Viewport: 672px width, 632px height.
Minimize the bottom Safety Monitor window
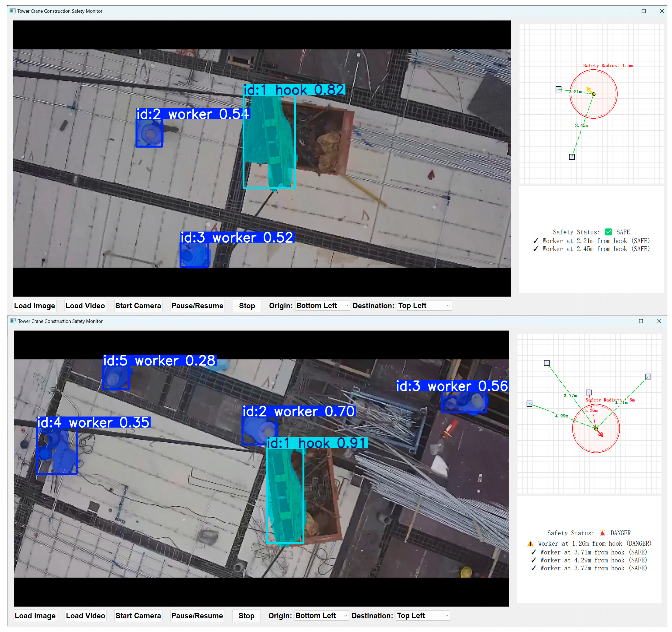click(x=623, y=321)
